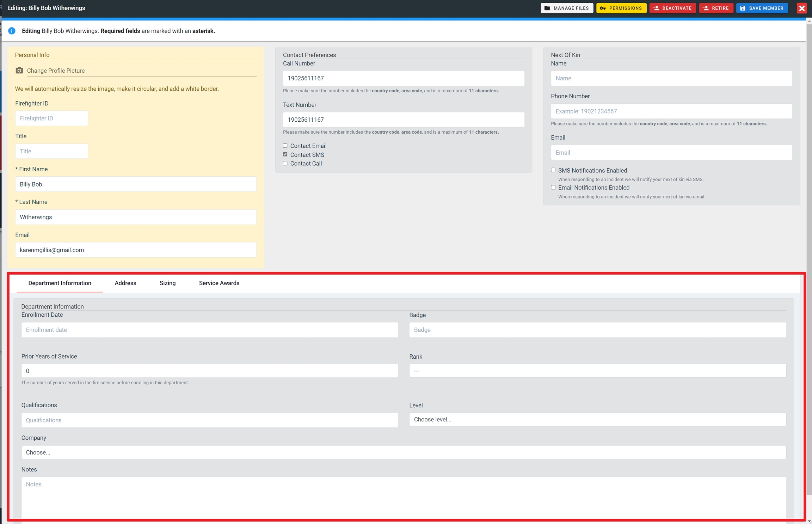Expand the Choose level dropdown
This screenshot has width=812, height=524.
pos(597,420)
